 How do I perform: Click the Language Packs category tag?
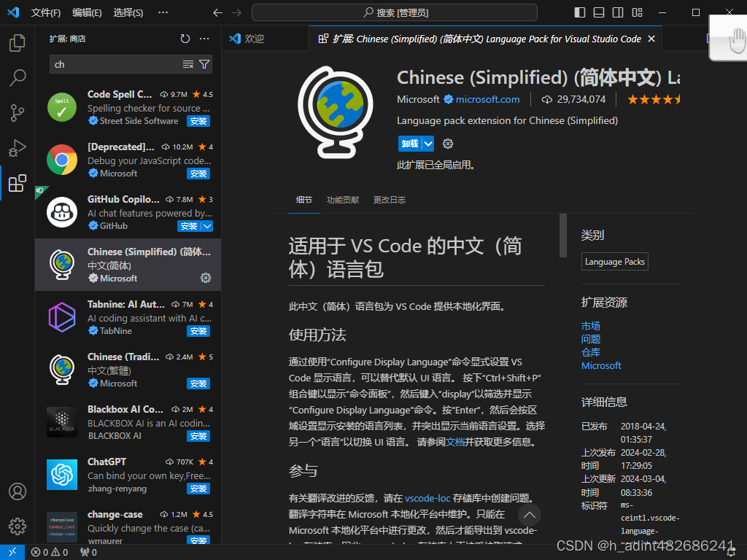coord(614,262)
